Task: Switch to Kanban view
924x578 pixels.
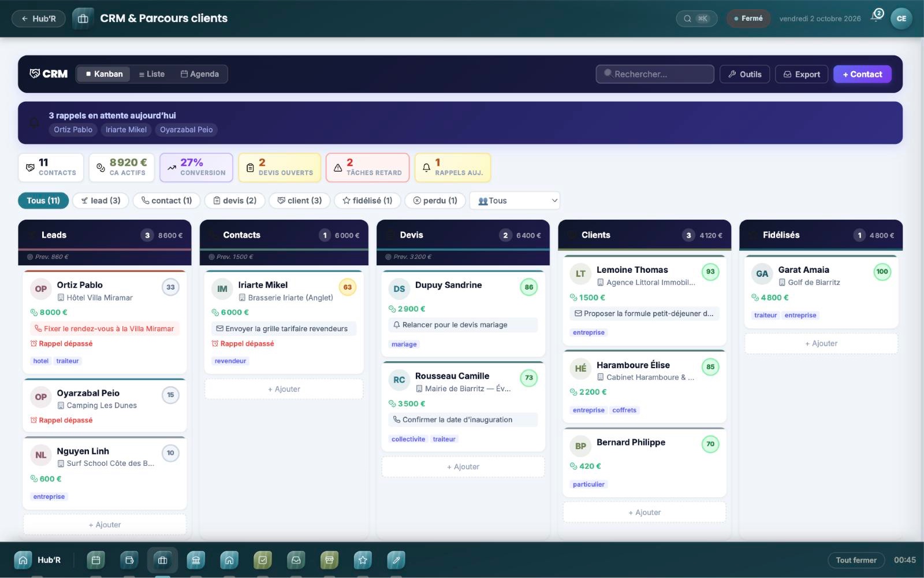Action: pyautogui.click(x=103, y=74)
